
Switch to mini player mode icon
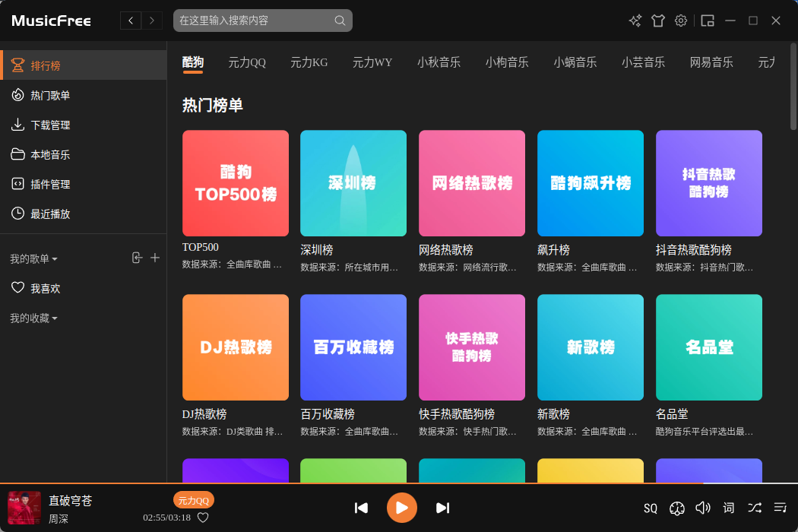[708, 21]
